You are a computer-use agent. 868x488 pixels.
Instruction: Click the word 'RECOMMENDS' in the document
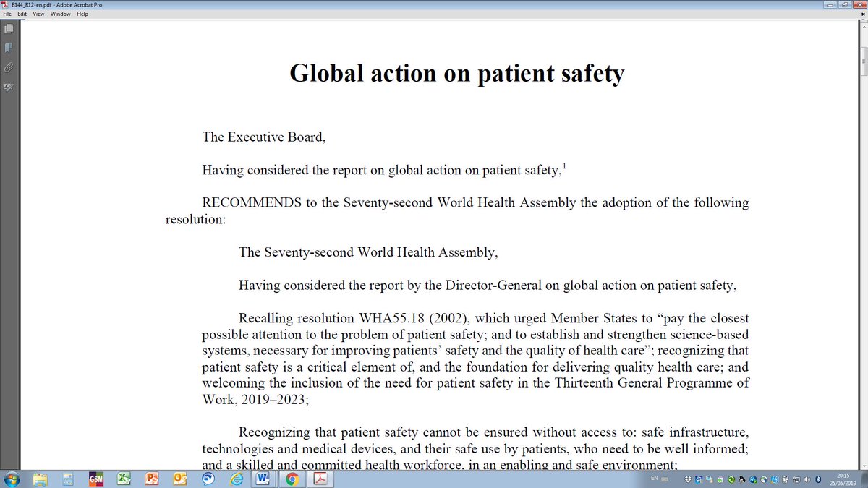[251, 202]
